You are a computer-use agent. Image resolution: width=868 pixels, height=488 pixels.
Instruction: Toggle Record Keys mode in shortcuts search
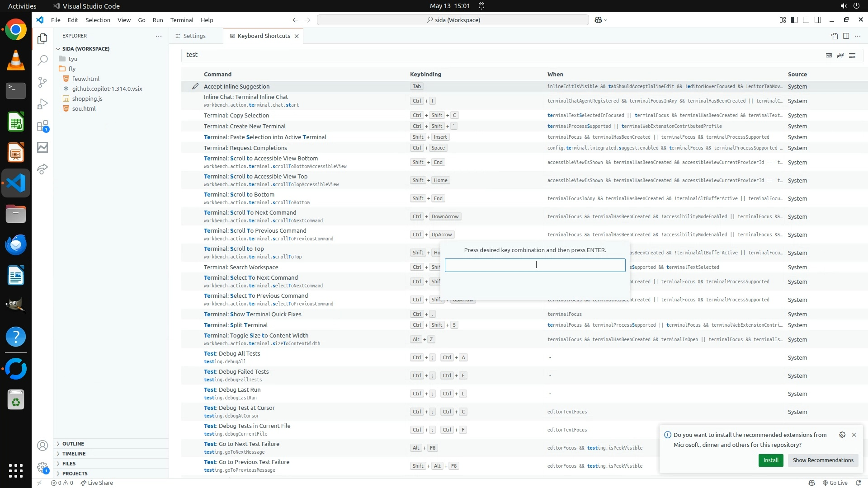click(x=829, y=55)
